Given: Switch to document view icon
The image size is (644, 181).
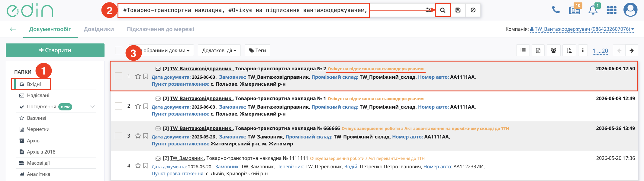Looking at the screenshot, I should pos(538,50).
